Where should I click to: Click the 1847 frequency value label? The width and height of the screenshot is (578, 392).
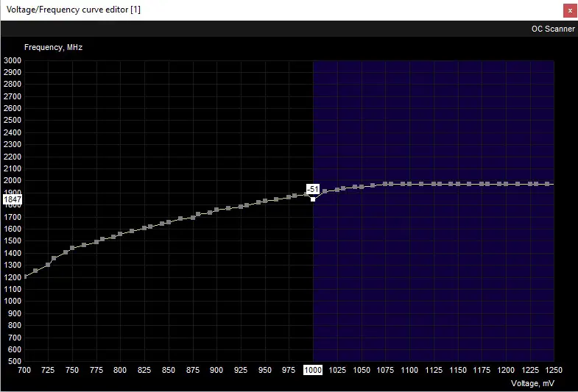point(13,199)
